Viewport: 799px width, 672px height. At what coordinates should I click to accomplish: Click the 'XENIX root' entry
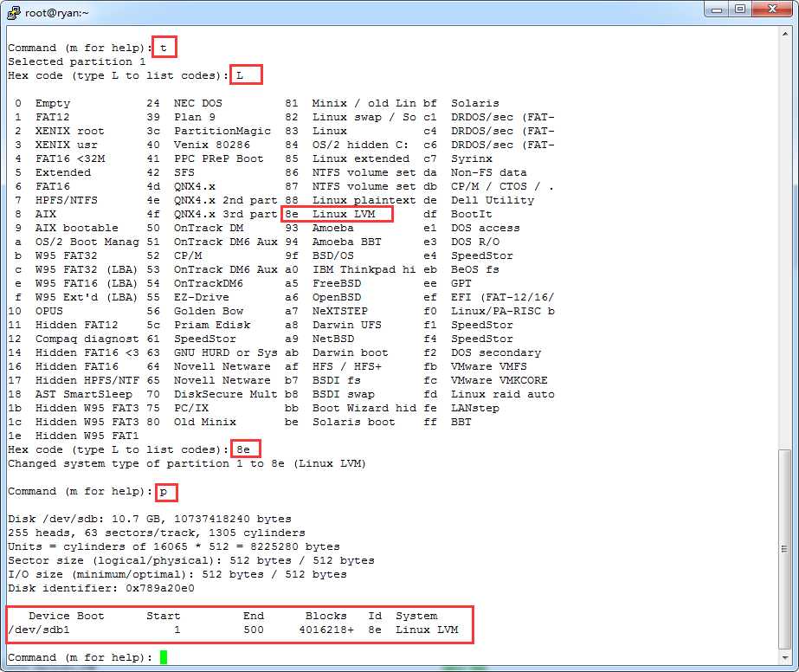(70, 131)
